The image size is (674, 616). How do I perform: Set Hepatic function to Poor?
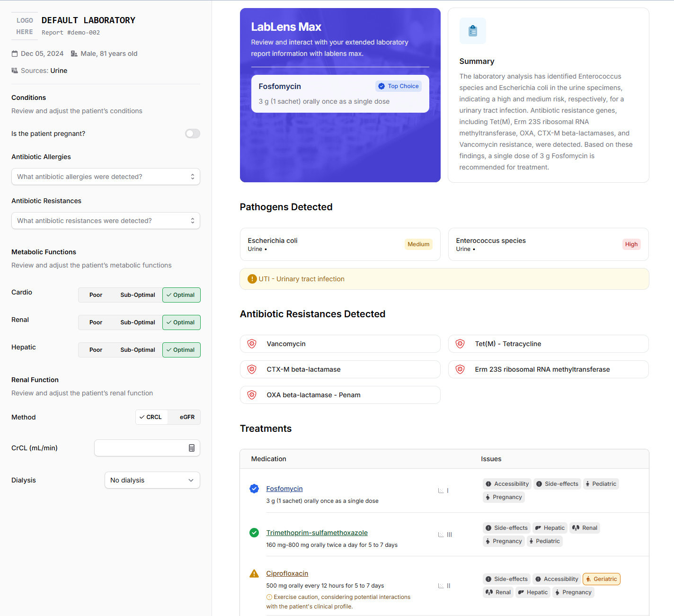point(96,350)
